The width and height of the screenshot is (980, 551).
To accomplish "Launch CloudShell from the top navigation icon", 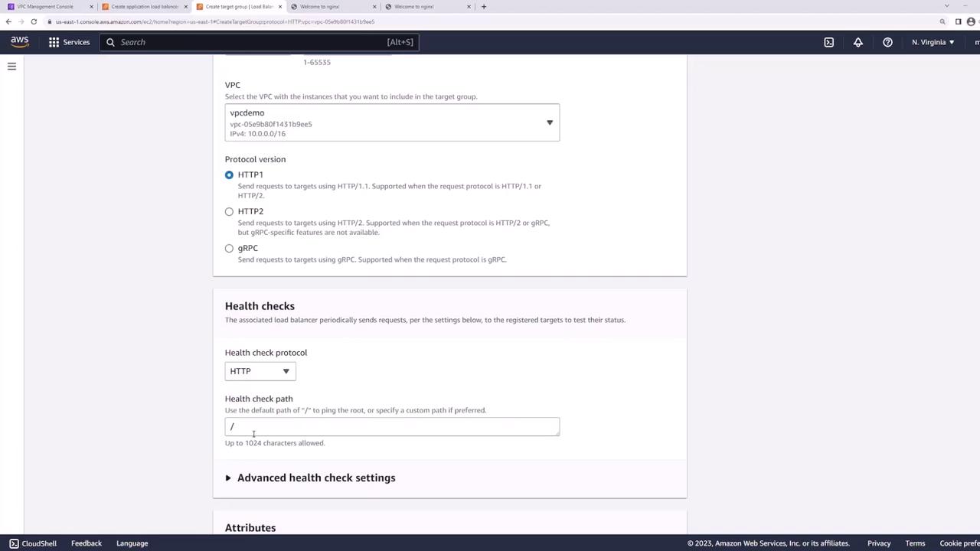I will click(828, 42).
